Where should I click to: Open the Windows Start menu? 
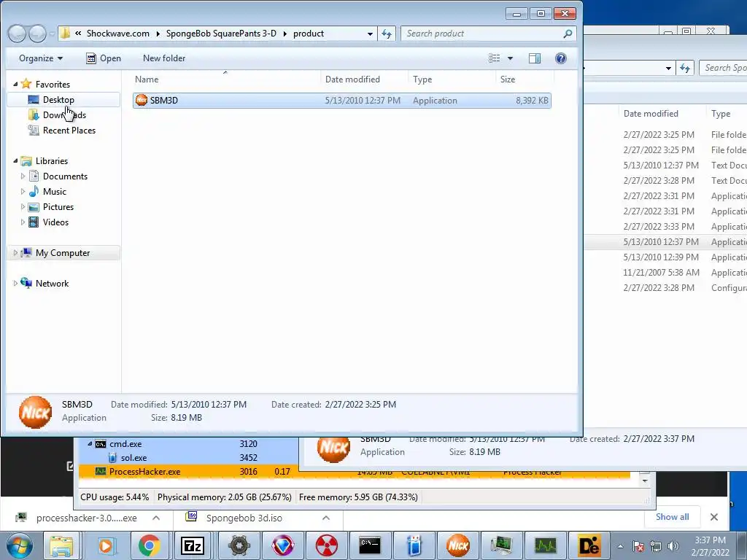coord(20,545)
